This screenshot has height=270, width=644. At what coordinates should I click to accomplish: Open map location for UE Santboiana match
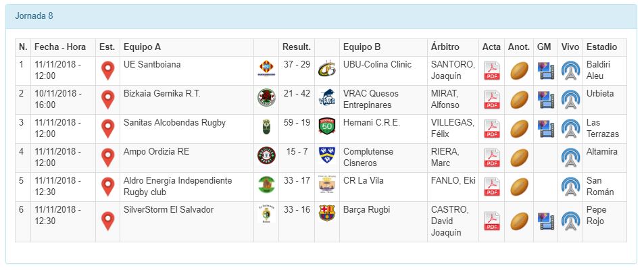107,71
